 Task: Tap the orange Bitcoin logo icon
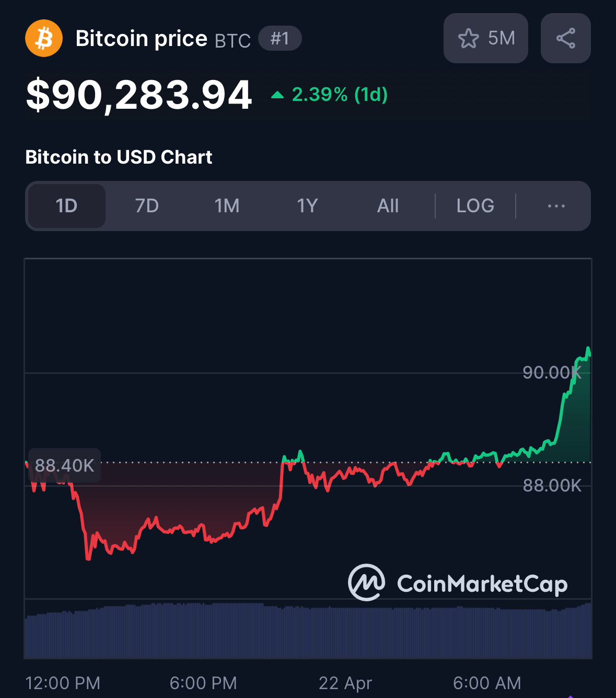pos(44,38)
